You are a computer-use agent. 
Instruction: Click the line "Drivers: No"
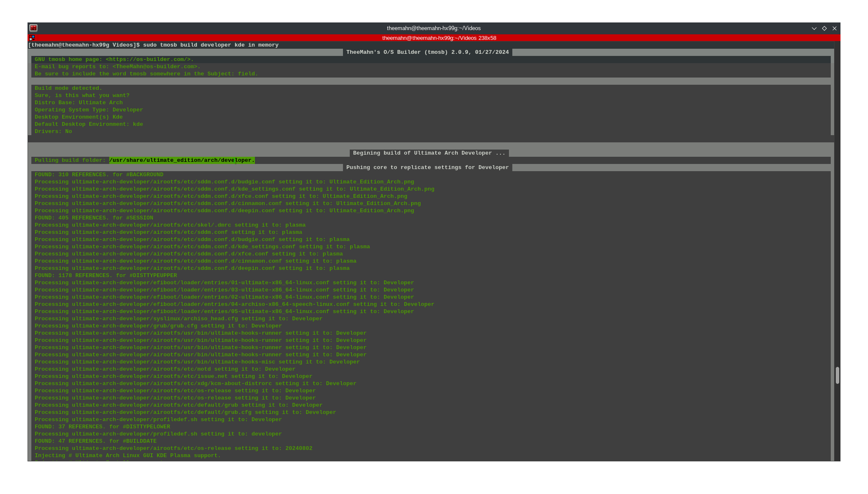pos(53,131)
